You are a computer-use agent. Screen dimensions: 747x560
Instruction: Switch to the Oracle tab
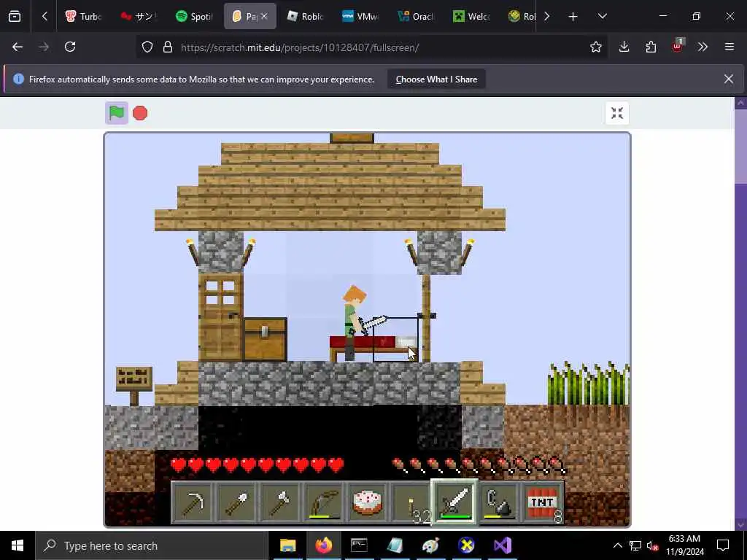[x=416, y=17]
